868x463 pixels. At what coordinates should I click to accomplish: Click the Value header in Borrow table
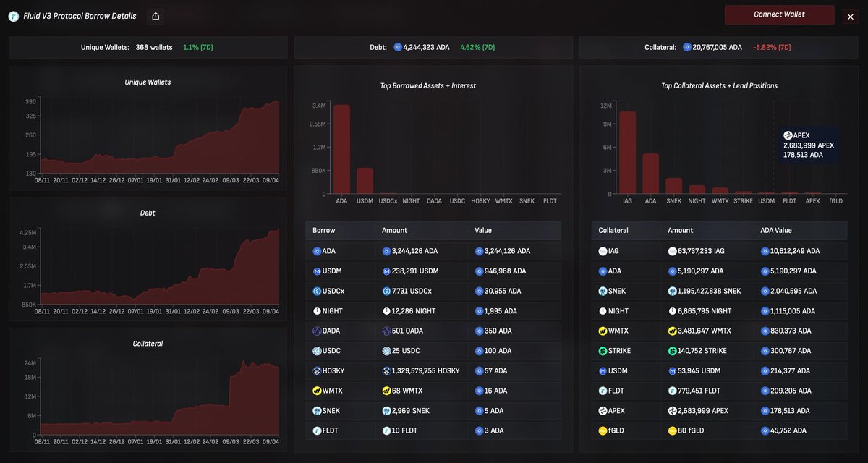coord(482,230)
